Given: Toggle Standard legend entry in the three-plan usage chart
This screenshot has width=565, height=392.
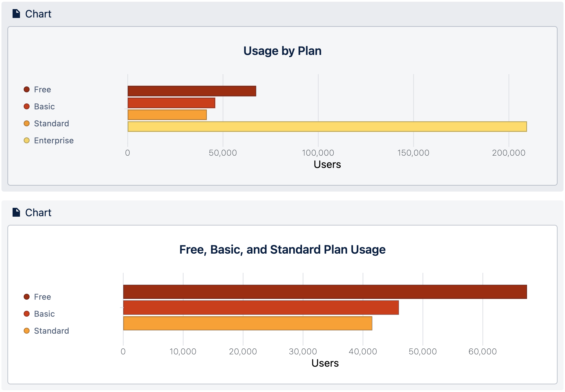Looking at the screenshot, I should click(x=51, y=331).
